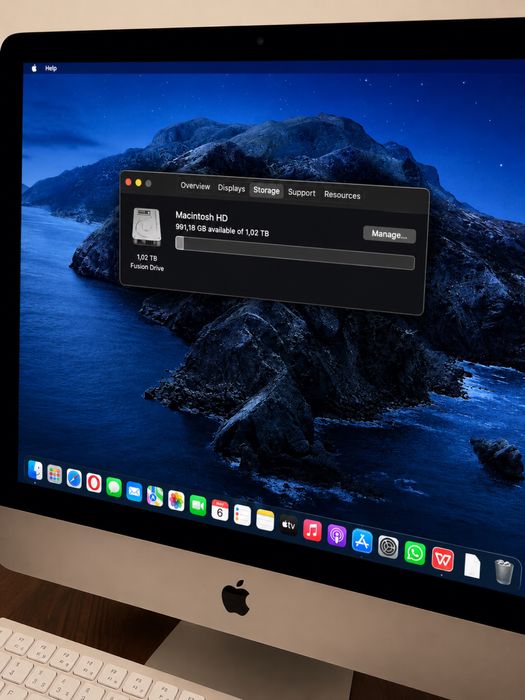This screenshot has width=525, height=700.
Task: Open the Trash
Action: (x=504, y=572)
